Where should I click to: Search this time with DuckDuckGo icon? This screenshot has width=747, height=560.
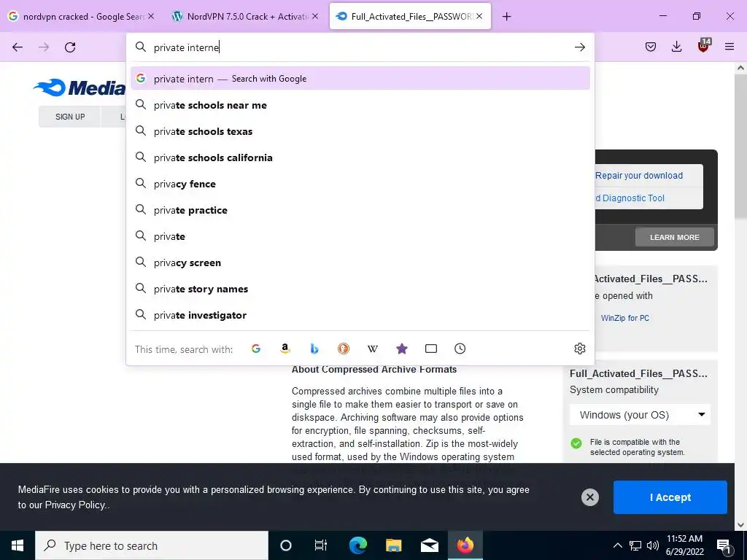coord(343,349)
